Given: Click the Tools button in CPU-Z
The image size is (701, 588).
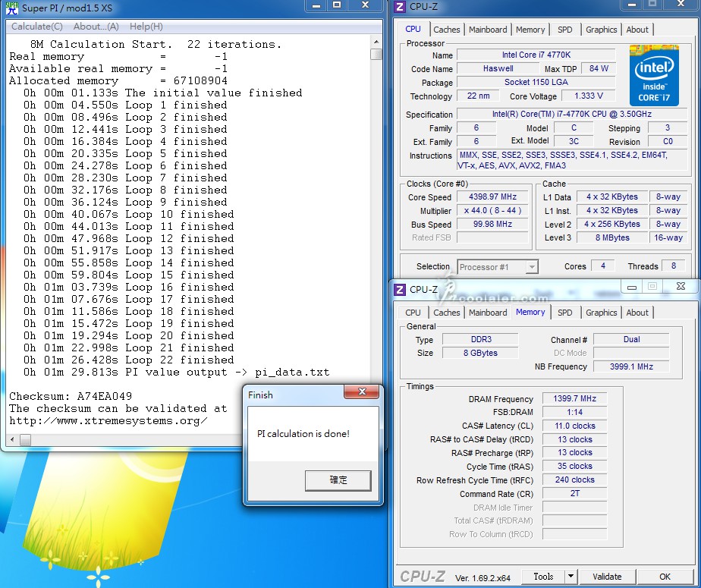Looking at the screenshot, I should pyautogui.click(x=543, y=577).
